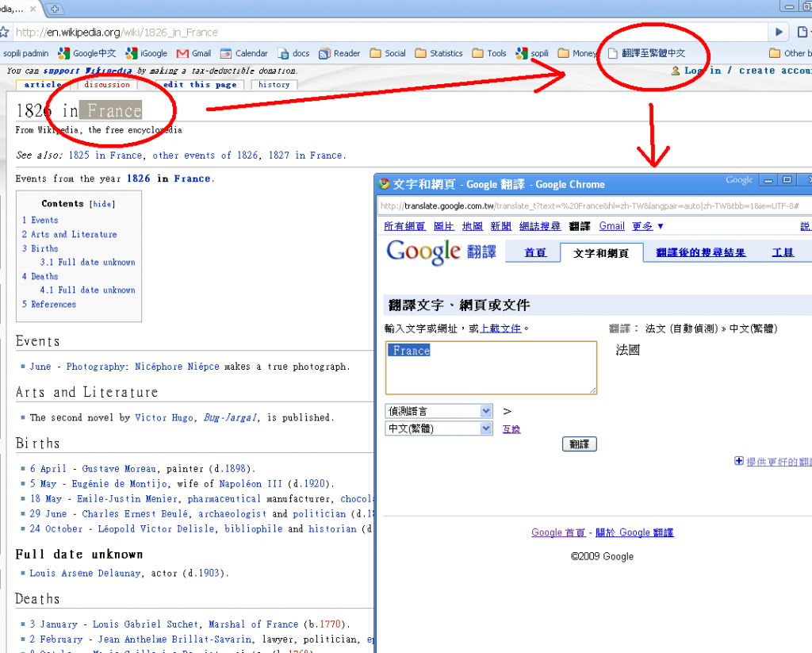Open the target language dropdown 中文(繁體)
812x653 pixels.
point(439,428)
